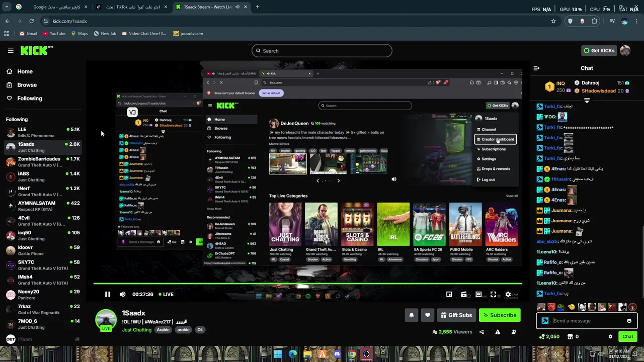The image size is (644, 362).
Task: Open browser media control icon
Action: pyautogui.click(x=612, y=21)
